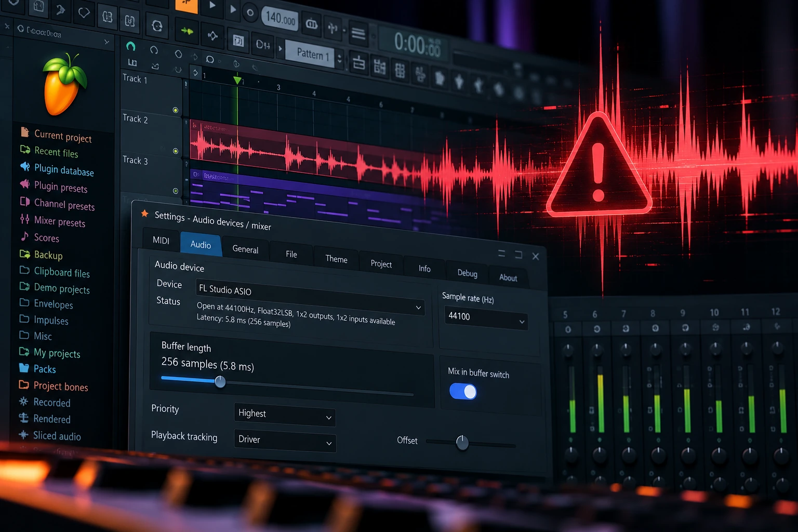Select Plugin database browser entry

pyautogui.click(x=57, y=169)
